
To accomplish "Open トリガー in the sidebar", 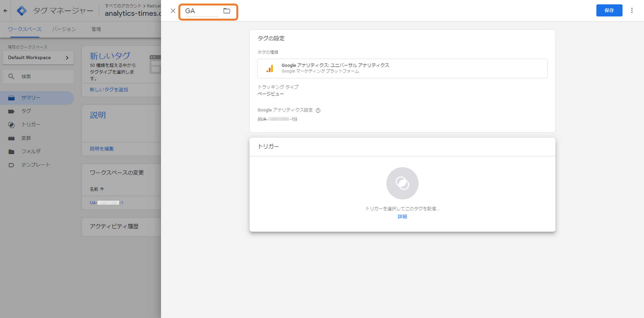I will tap(31, 125).
